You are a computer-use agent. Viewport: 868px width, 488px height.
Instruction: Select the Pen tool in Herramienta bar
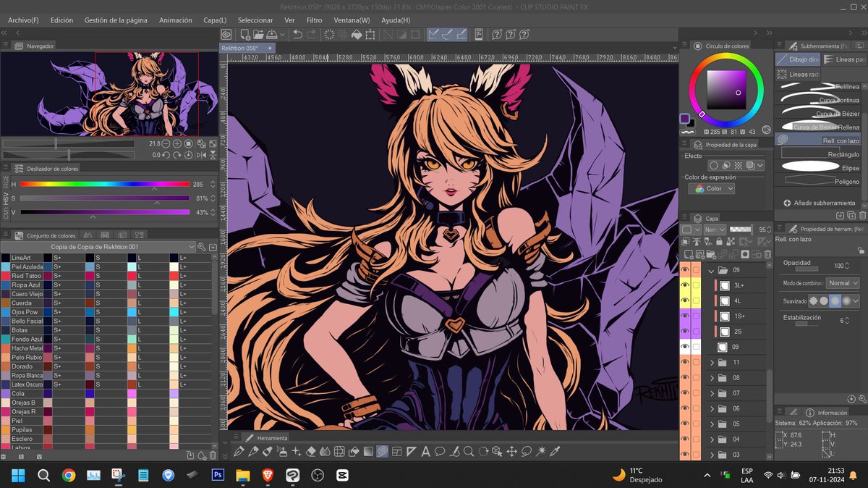[238, 451]
